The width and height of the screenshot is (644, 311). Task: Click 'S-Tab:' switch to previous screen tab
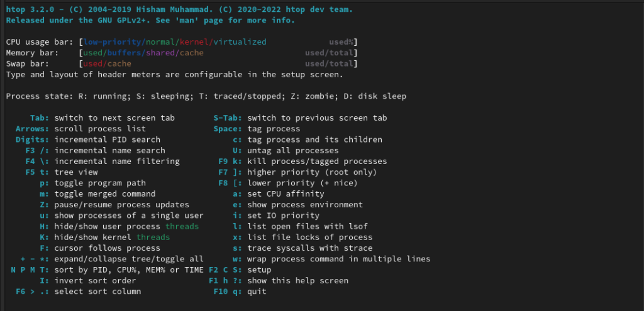[300, 118]
